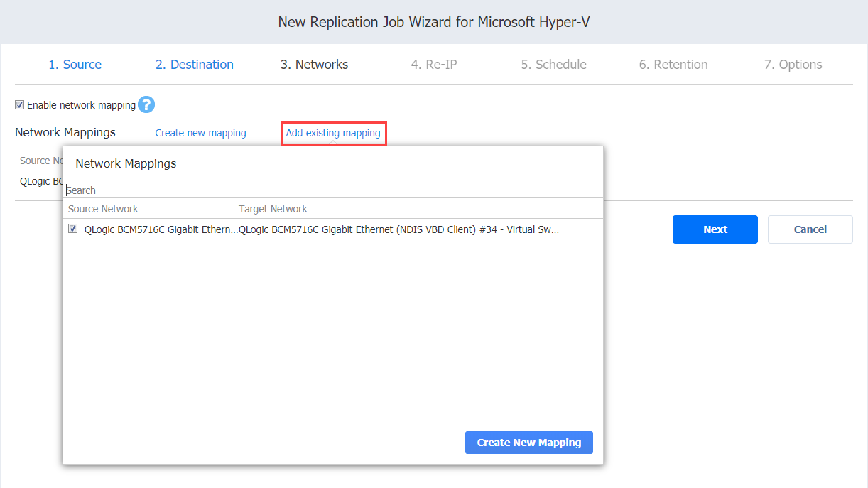
Task: Go to the 1. Source step
Action: point(75,65)
